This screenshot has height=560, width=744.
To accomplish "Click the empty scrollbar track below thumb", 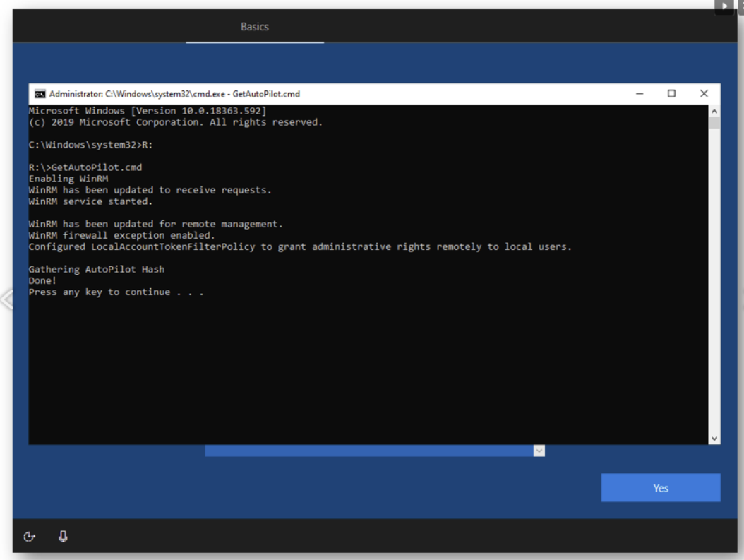I will tap(714, 282).
